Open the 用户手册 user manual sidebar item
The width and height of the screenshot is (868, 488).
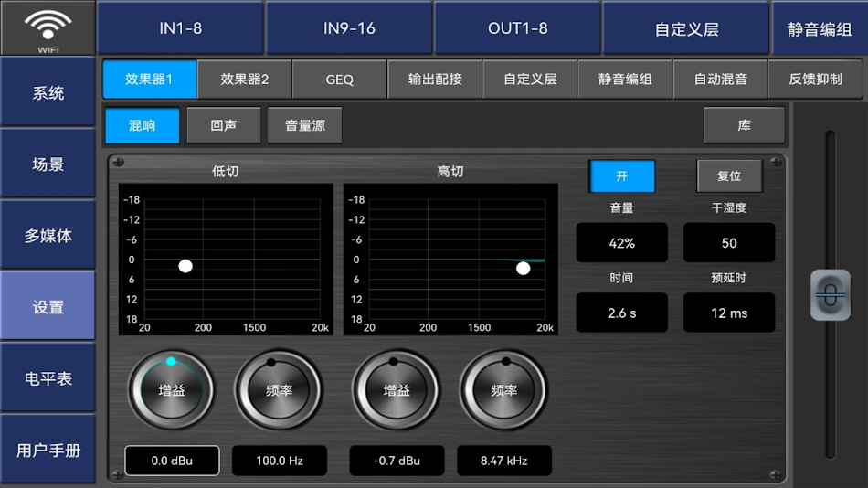48,450
